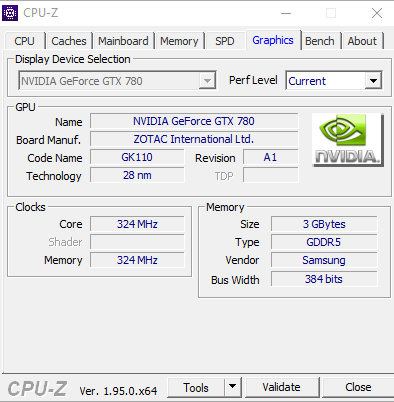Click the empty TDP field
The width and height of the screenshot is (394, 402).
270,175
